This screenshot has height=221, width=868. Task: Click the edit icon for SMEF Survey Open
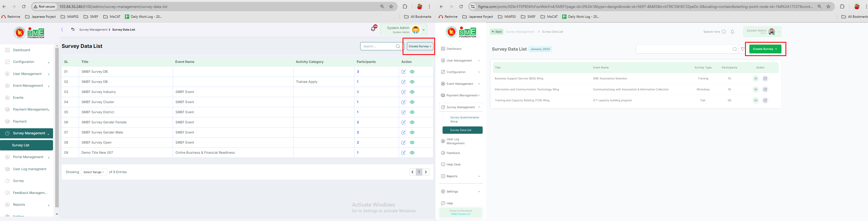pos(403,143)
